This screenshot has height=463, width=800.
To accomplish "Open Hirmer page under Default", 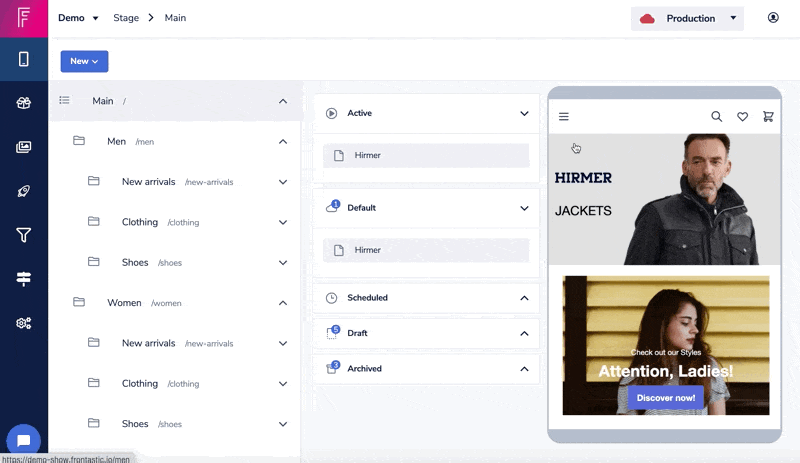I will [426, 250].
